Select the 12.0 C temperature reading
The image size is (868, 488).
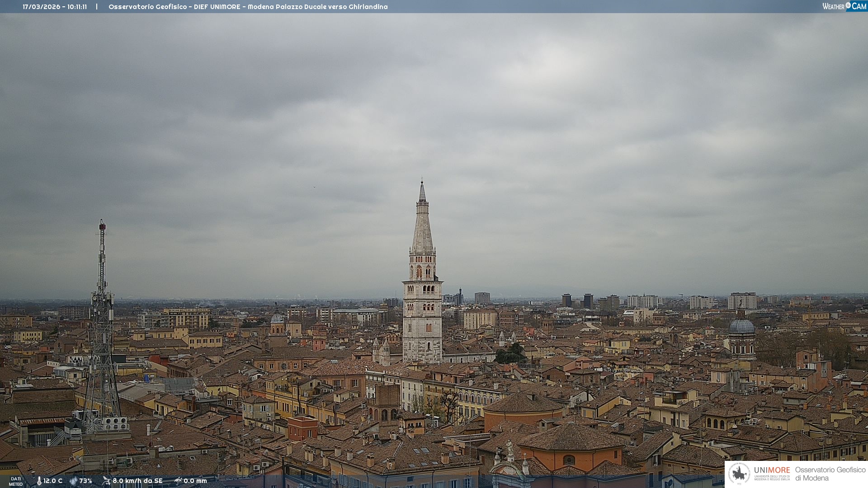point(53,481)
